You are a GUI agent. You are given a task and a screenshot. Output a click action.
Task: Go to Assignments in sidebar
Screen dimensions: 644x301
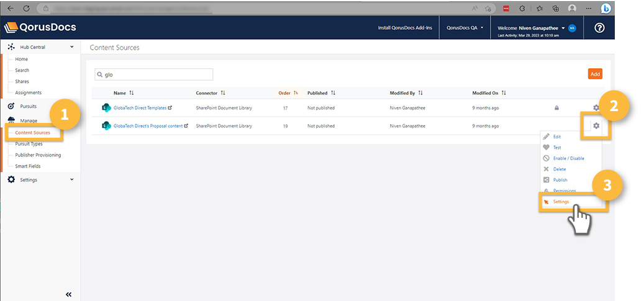coord(29,93)
